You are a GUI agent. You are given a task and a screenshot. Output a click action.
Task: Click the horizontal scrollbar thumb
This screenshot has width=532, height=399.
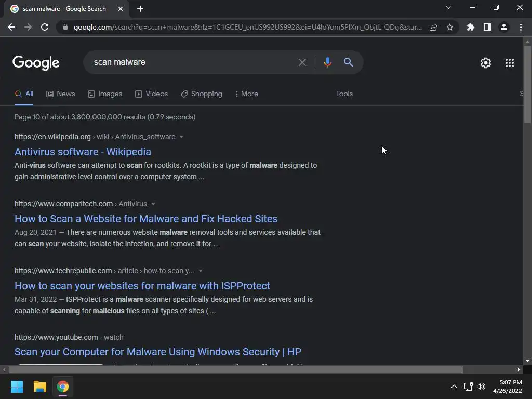[x=236, y=369]
